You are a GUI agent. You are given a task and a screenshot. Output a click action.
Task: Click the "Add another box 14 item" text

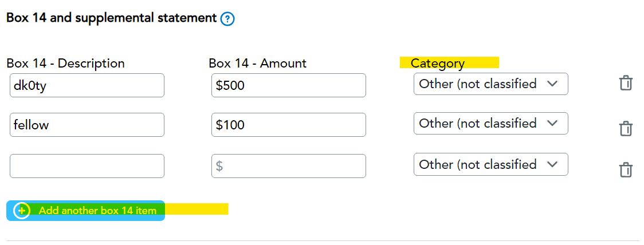click(97, 211)
